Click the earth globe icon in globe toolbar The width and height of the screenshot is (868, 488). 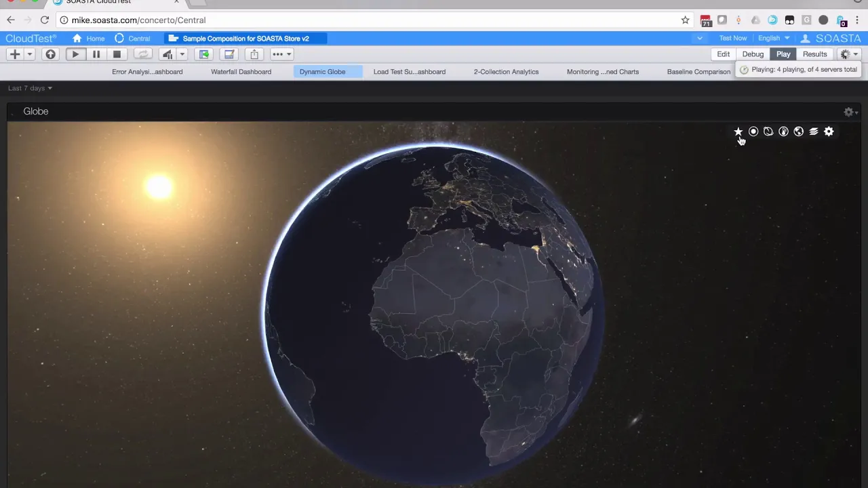(x=798, y=131)
